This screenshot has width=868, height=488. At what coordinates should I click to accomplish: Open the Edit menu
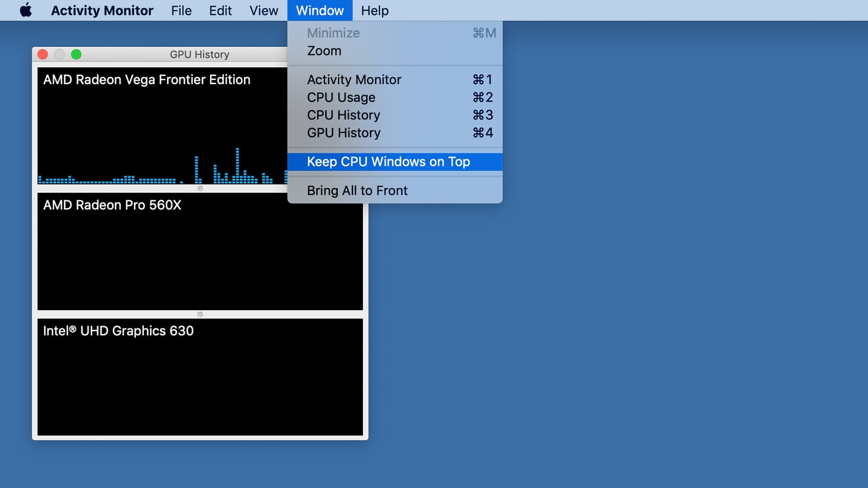pos(220,10)
